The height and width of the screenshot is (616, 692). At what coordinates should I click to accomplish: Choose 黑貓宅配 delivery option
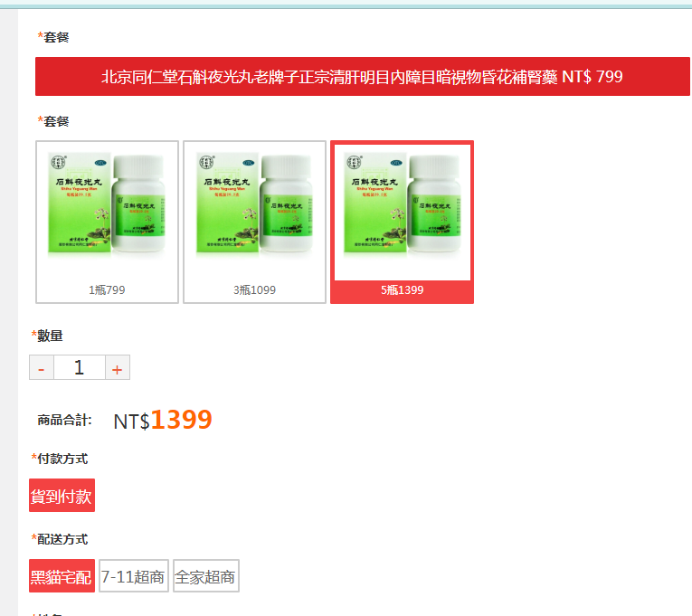point(62,576)
